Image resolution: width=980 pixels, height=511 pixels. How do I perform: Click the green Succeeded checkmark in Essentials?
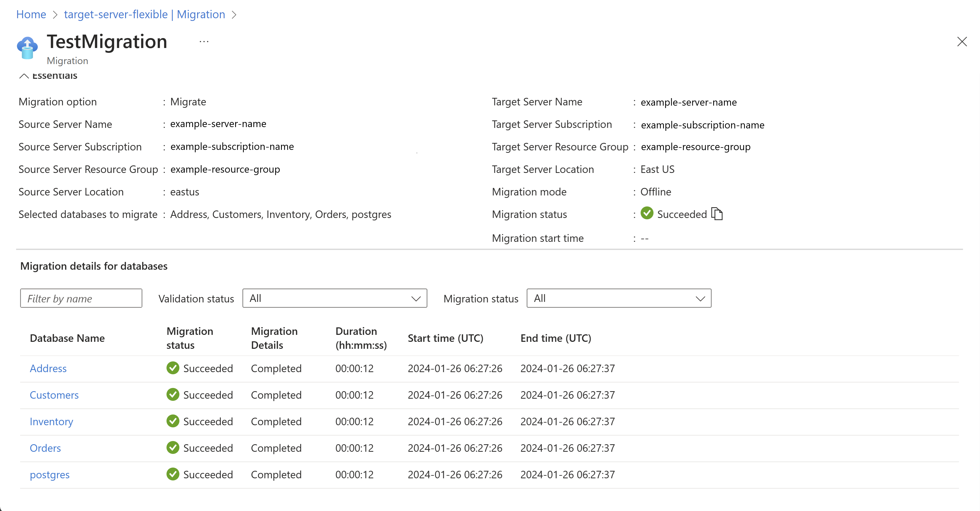pyautogui.click(x=647, y=213)
